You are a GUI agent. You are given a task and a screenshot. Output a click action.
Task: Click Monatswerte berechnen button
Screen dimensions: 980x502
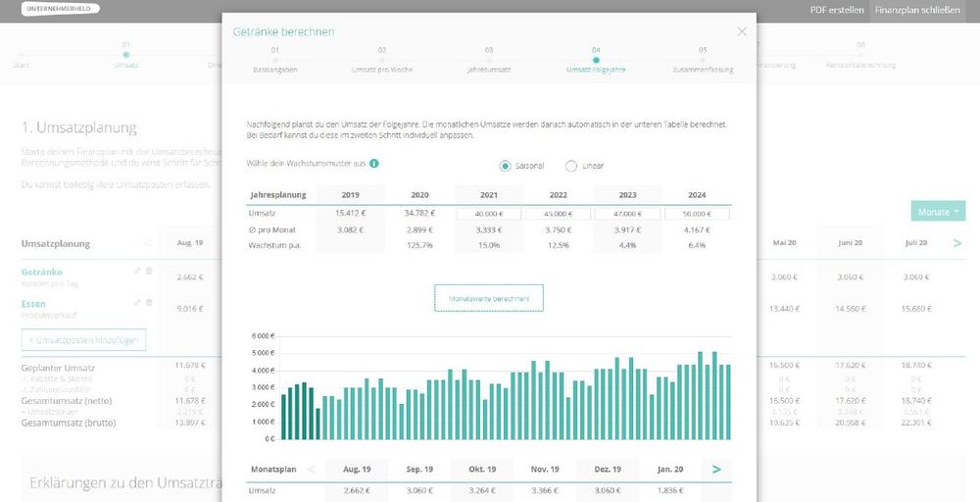coord(489,297)
